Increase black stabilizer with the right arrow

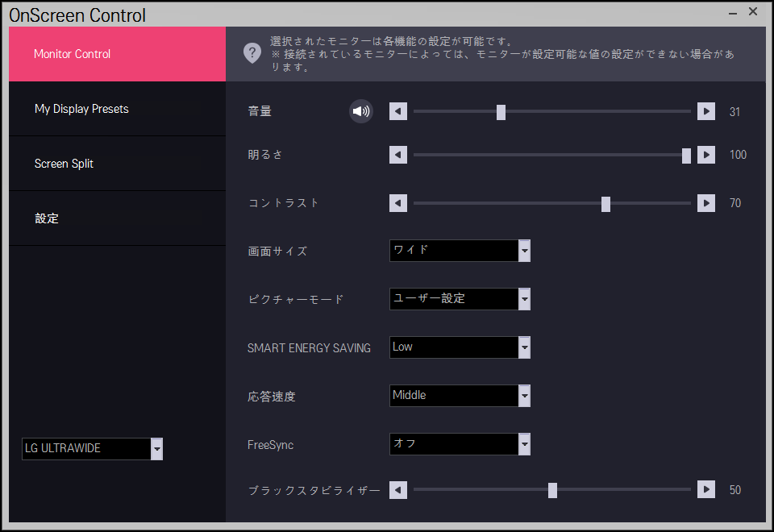[x=706, y=489]
